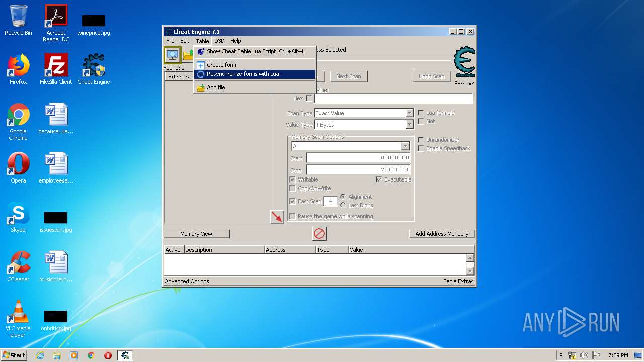The image size is (644, 362).
Task: Click the taskbar volume icon
Action: tap(584, 355)
